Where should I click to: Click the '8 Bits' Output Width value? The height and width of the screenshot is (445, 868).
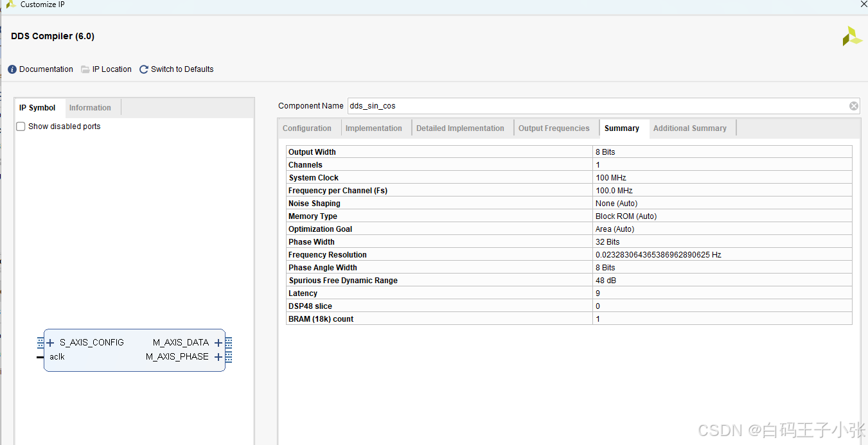[x=605, y=152]
